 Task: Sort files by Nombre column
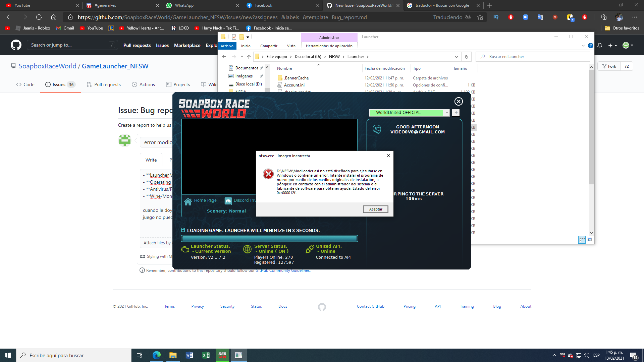coord(284,68)
